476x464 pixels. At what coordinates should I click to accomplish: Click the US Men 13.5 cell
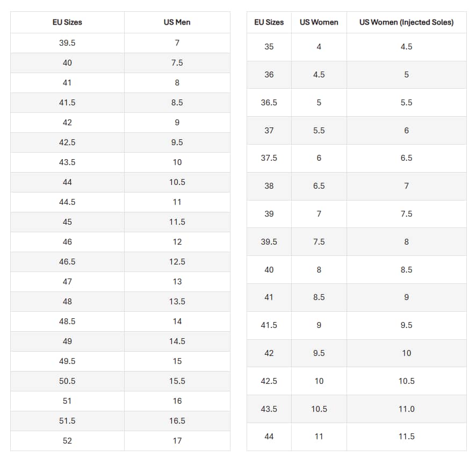(x=177, y=302)
